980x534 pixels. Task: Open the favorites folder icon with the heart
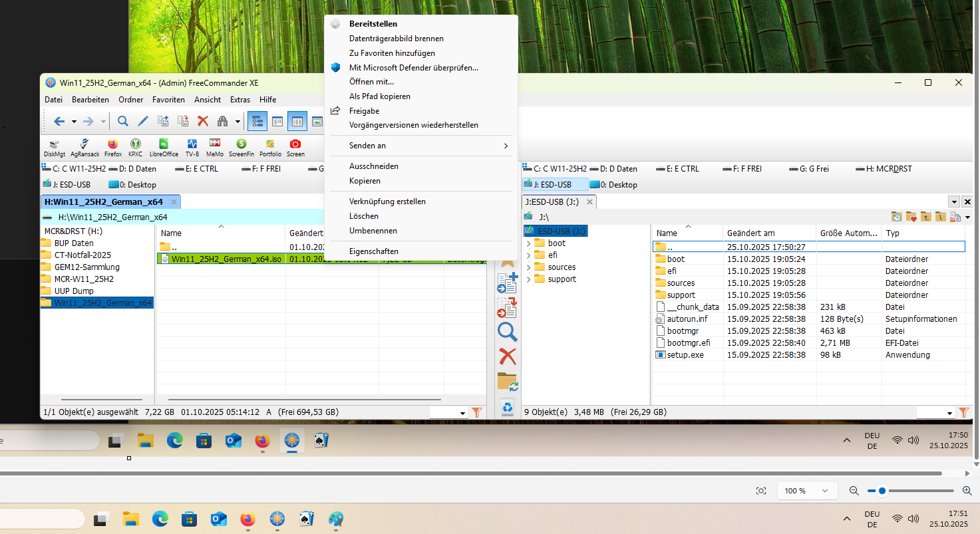[x=911, y=217]
